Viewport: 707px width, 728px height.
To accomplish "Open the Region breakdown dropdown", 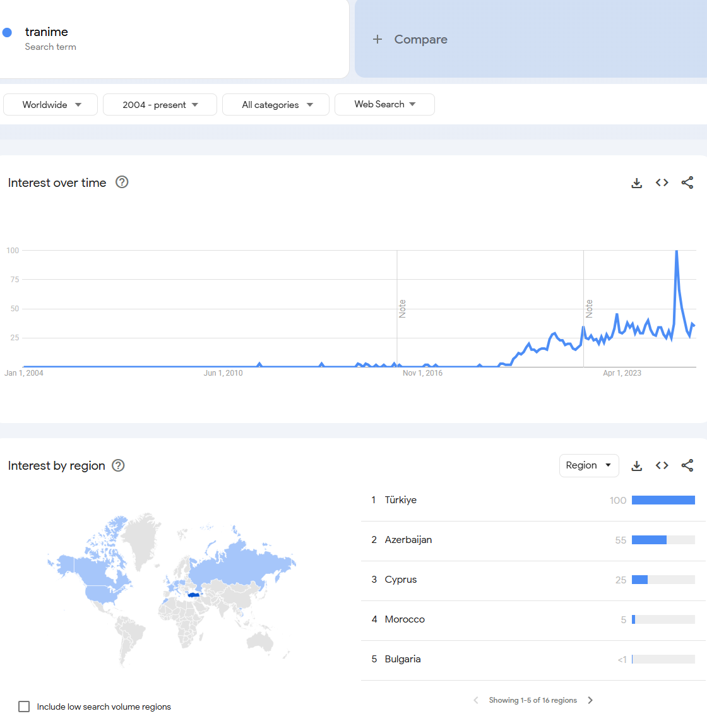I will tap(588, 466).
